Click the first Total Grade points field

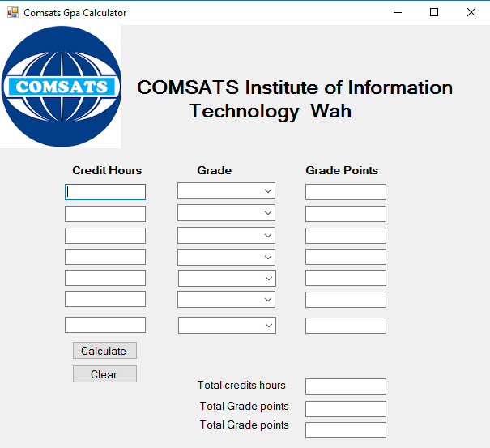346,409
